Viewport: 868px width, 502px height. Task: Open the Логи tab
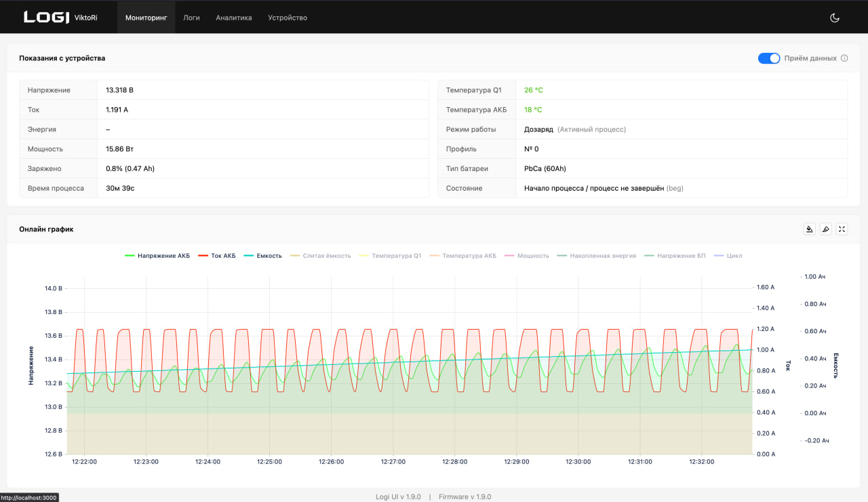click(x=191, y=18)
